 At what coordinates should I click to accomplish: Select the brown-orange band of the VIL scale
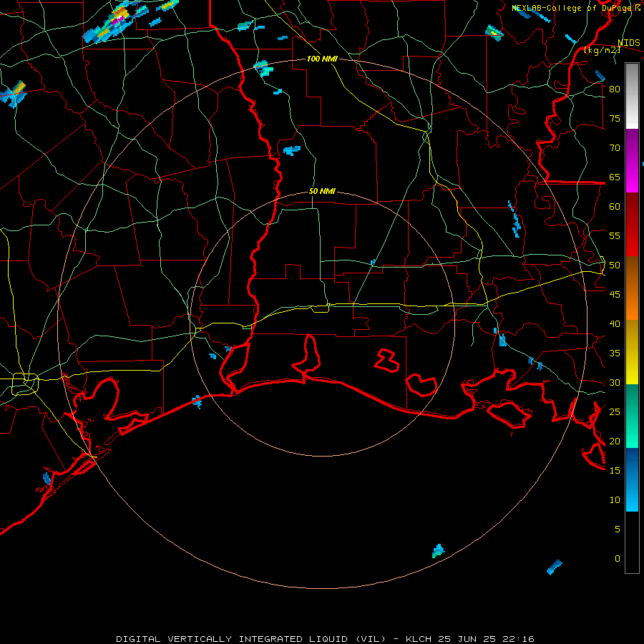(632, 288)
